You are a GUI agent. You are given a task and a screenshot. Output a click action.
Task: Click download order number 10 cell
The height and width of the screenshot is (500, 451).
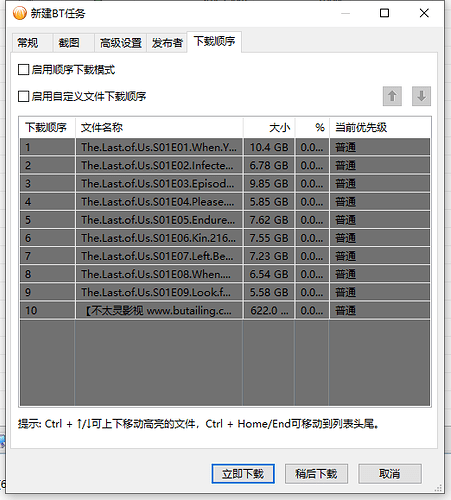pyautogui.click(x=47, y=310)
